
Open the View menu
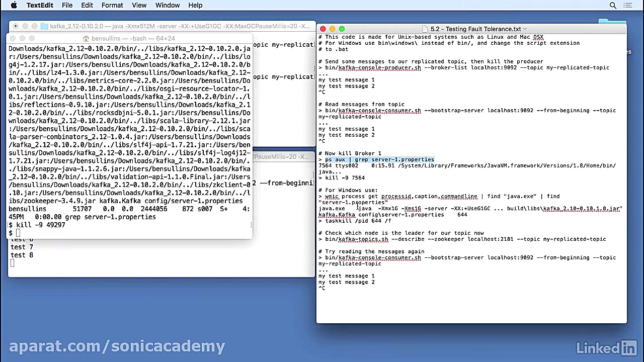point(139,5)
